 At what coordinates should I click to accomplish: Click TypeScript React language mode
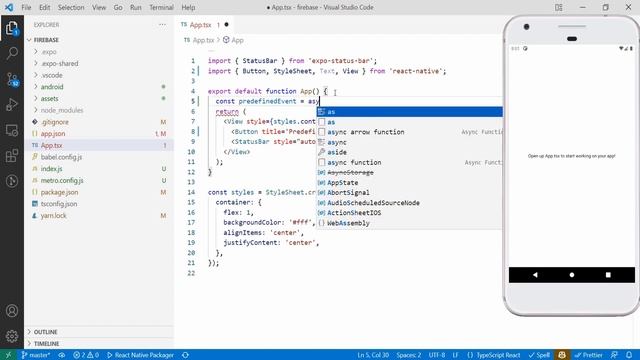click(498, 355)
